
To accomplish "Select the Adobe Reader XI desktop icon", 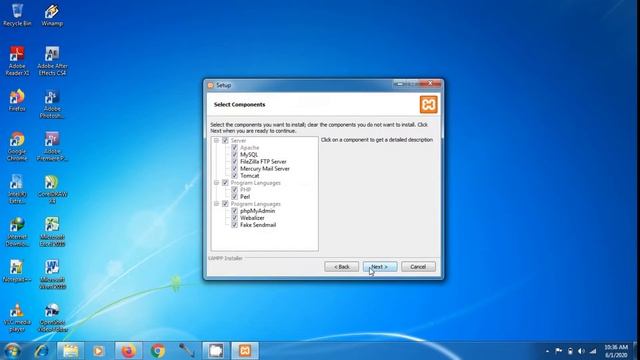I will pyautogui.click(x=17, y=61).
